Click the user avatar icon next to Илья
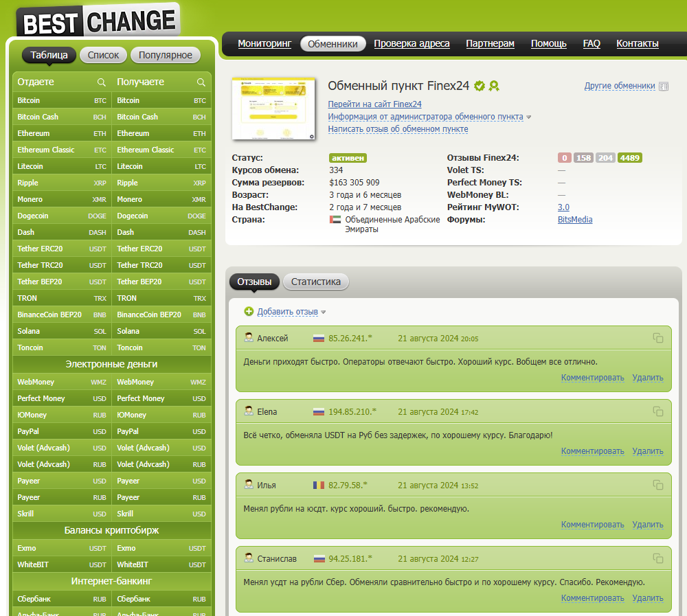Screen dimensions: 687x616 tap(249, 485)
